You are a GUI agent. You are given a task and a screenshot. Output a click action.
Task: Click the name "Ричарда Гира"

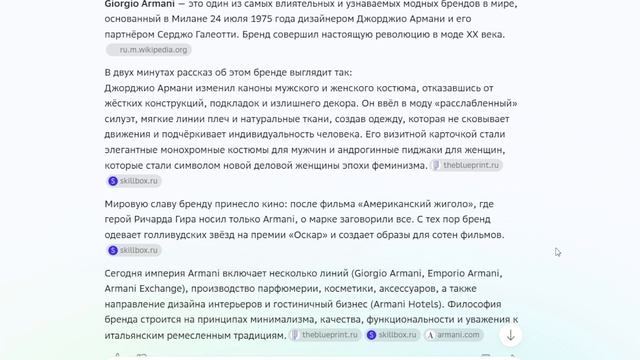165,220
